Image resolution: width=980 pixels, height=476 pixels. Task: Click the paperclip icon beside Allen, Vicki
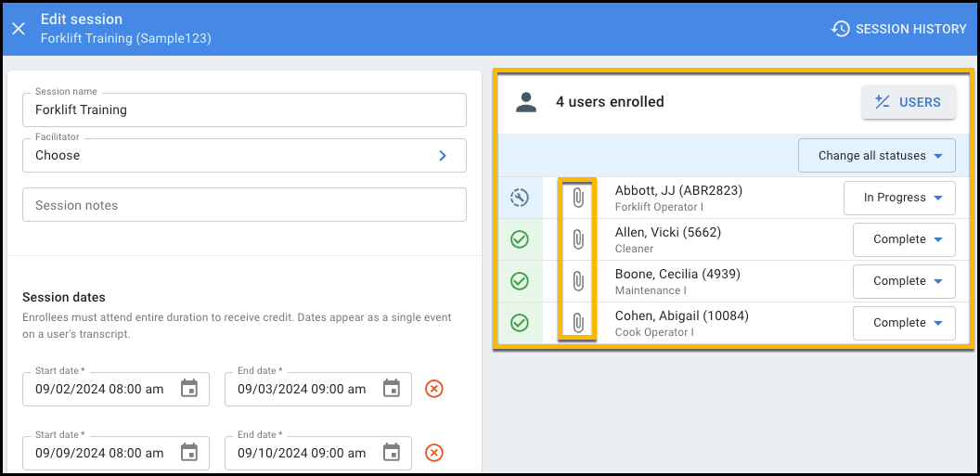(577, 239)
